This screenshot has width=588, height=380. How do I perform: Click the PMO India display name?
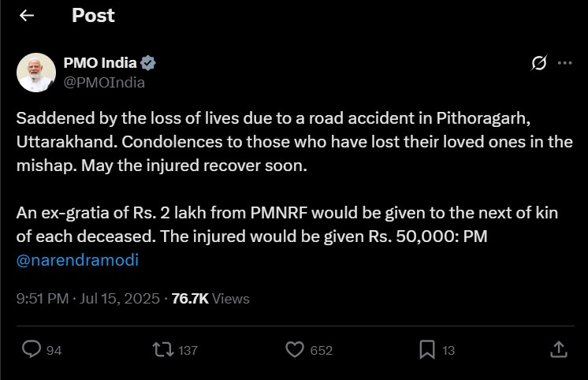(99, 63)
